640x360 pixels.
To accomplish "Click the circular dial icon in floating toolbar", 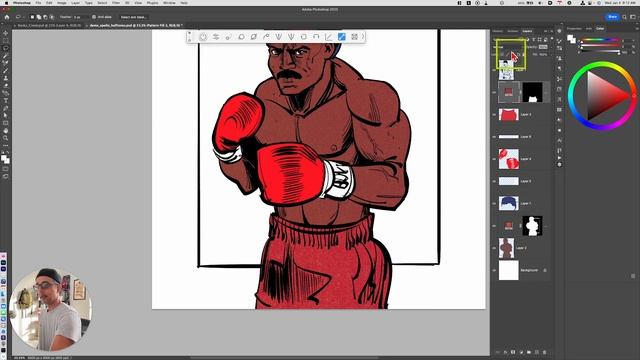I will click(x=203, y=37).
